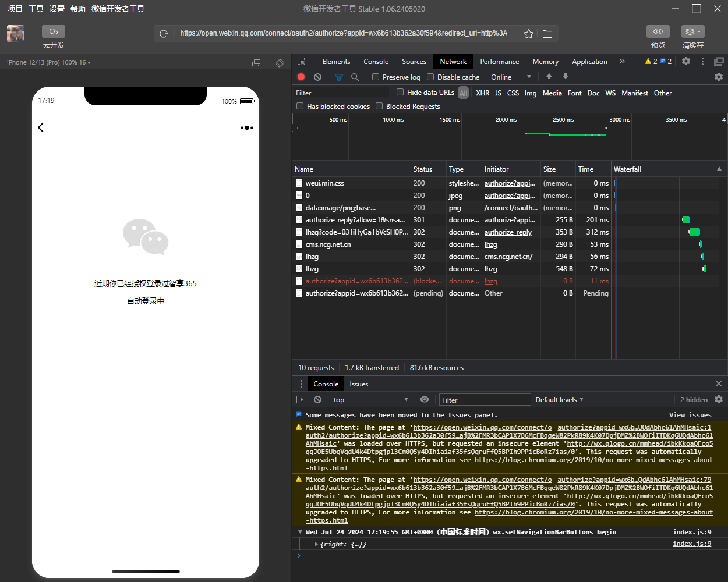Image resolution: width=728 pixels, height=582 pixels.
Task: Open the 项目 menu
Action: pos(15,9)
